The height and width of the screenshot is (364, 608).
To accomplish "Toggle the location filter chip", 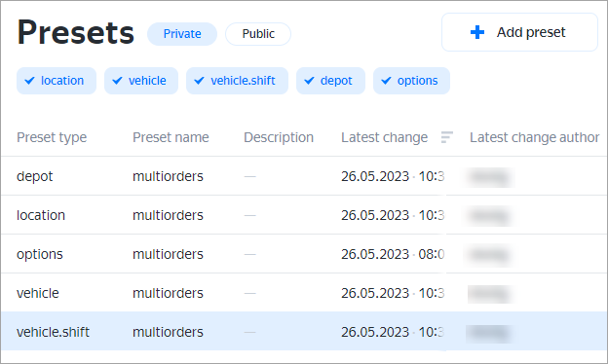I will click(57, 81).
